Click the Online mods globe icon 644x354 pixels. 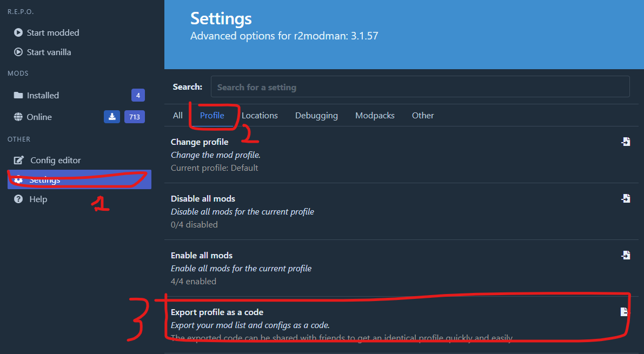pyautogui.click(x=19, y=117)
